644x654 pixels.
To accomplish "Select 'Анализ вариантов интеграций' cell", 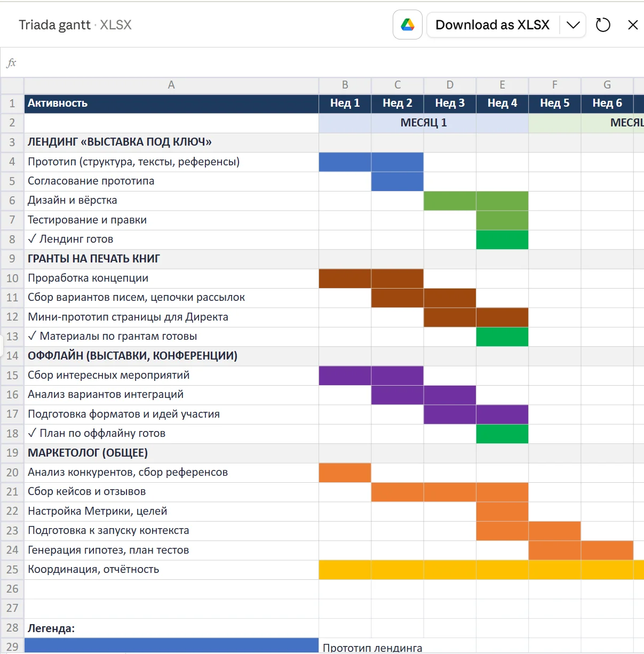I will point(171,395).
